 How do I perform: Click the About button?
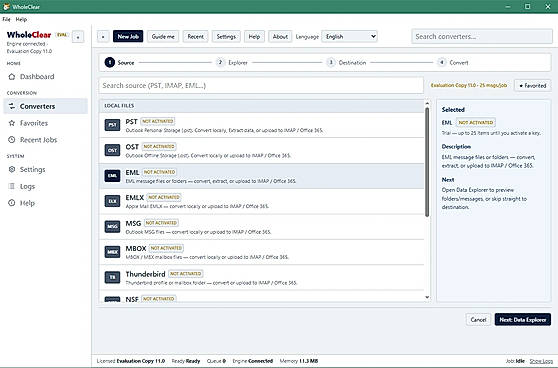pos(280,36)
